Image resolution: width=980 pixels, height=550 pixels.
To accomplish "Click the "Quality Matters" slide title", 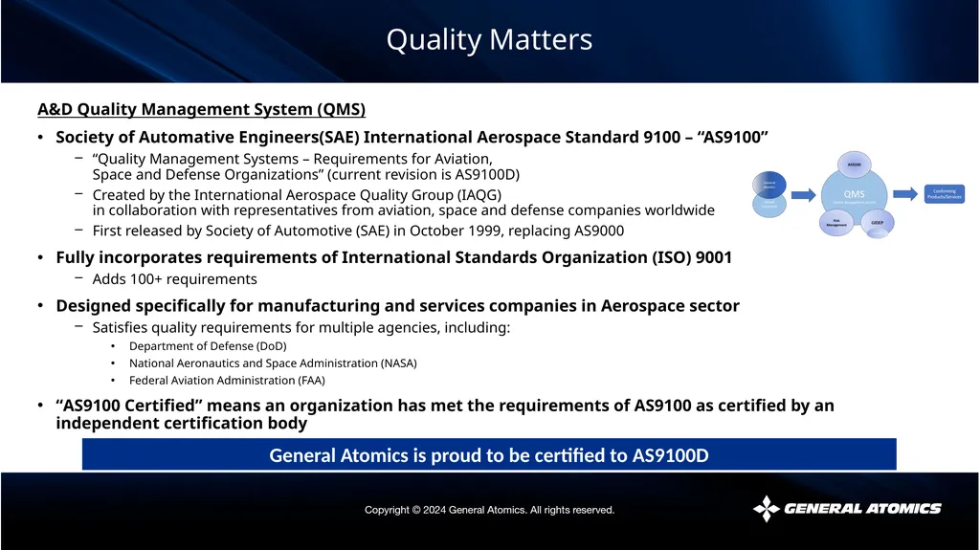I will (x=489, y=40).
